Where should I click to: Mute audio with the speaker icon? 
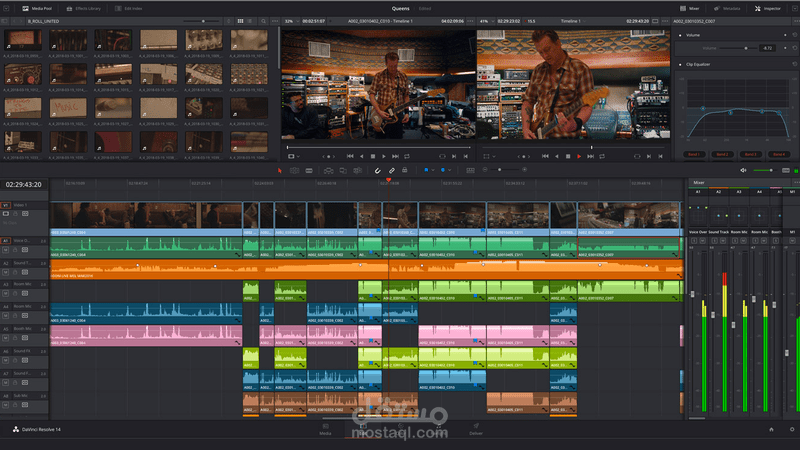point(743,170)
